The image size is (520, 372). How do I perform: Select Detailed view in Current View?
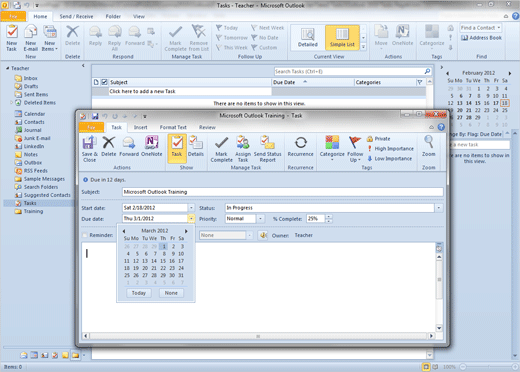tap(308, 38)
